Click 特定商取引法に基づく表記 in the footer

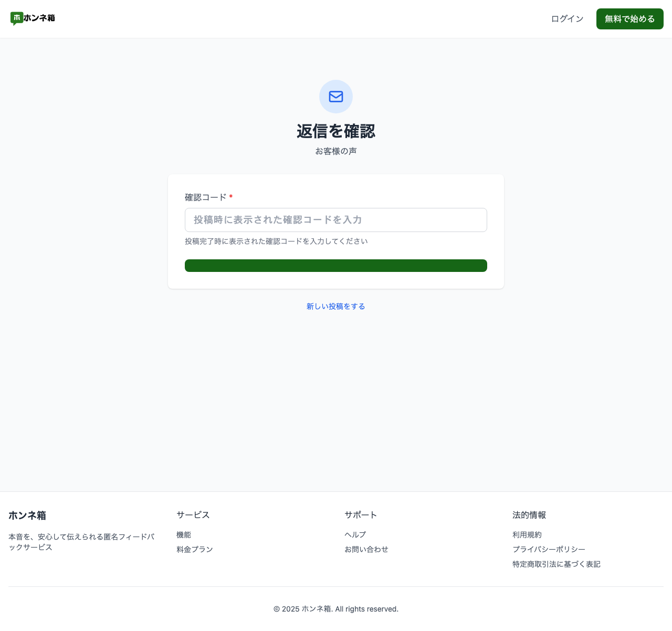pyautogui.click(x=556, y=564)
